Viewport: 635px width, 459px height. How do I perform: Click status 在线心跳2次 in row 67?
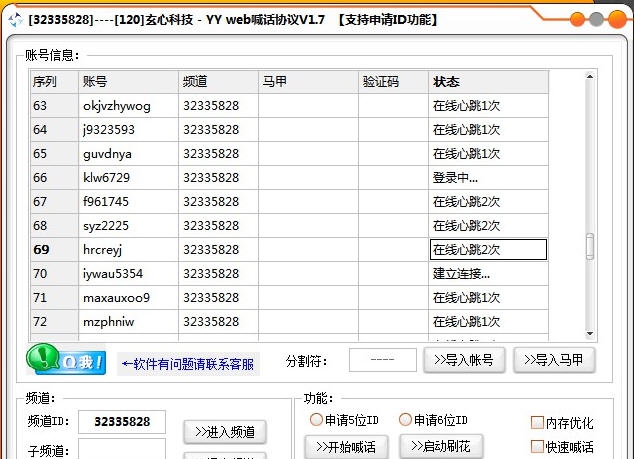[x=467, y=201]
